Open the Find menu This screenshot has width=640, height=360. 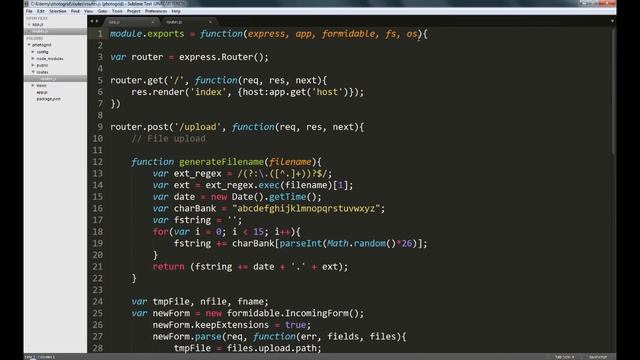click(x=75, y=11)
